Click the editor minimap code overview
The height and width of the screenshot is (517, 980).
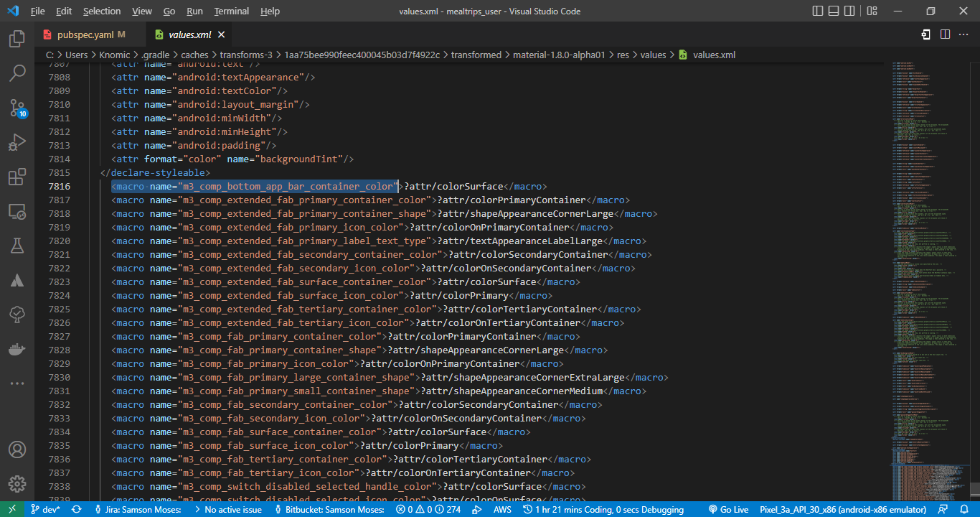[929, 280]
